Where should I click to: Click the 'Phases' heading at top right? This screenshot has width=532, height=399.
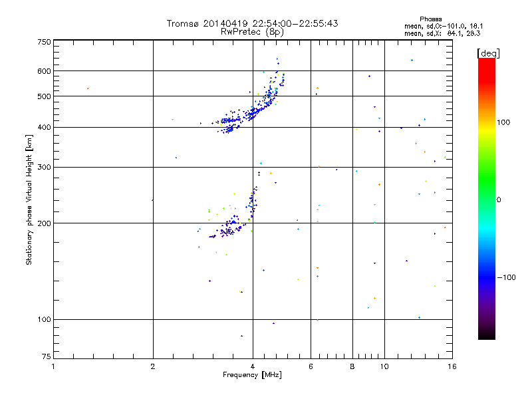[430, 19]
